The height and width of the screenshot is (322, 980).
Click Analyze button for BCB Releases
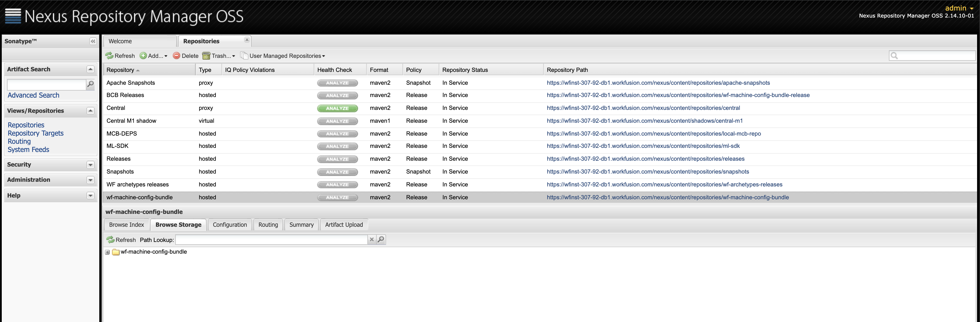(x=338, y=96)
